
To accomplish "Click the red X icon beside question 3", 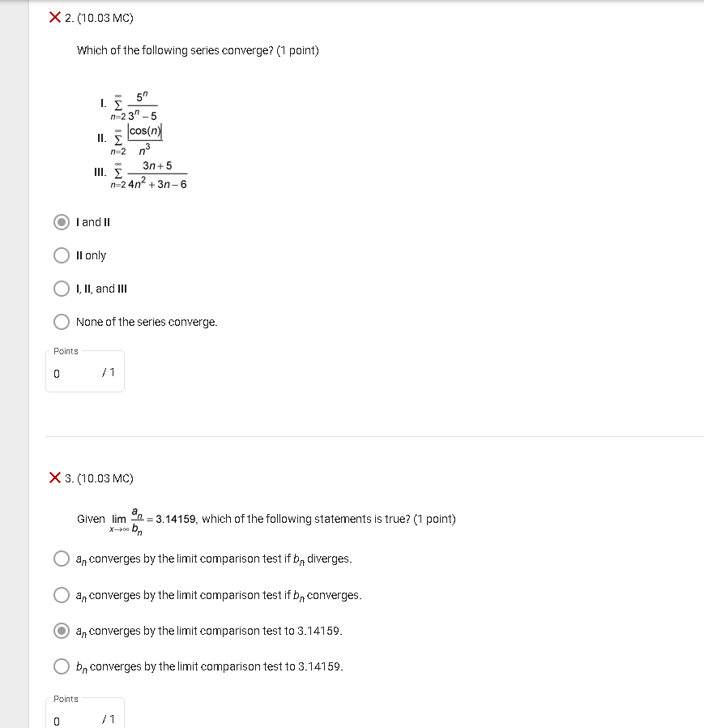I will pyautogui.click(x=56, y=479).
